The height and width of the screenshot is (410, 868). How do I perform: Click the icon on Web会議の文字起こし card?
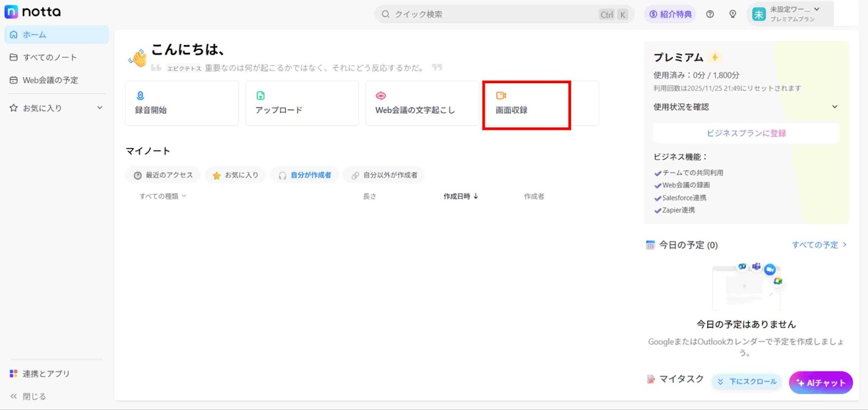pos(381,96)
